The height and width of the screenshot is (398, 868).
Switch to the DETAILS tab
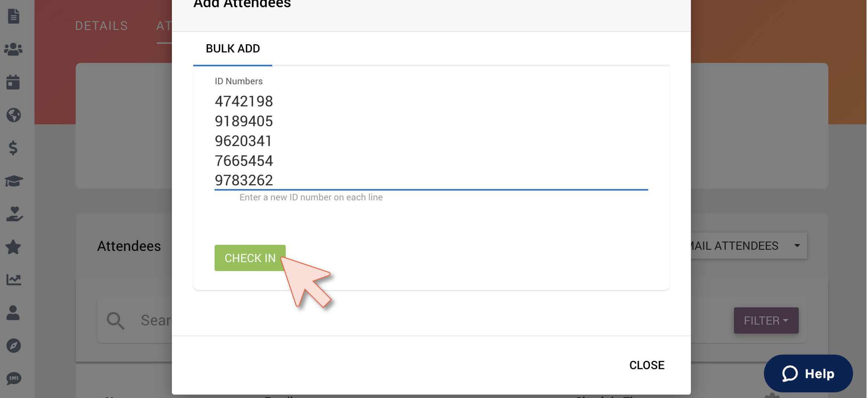102,26
